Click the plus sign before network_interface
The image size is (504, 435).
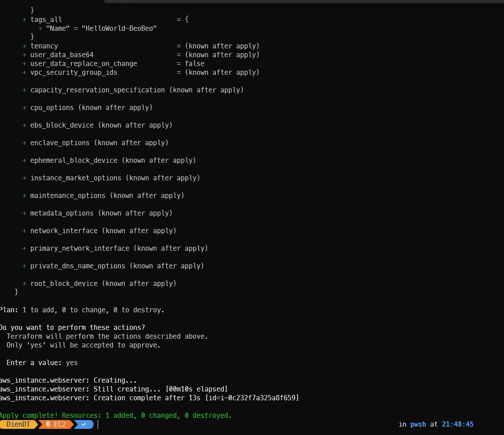pos(24,231)
